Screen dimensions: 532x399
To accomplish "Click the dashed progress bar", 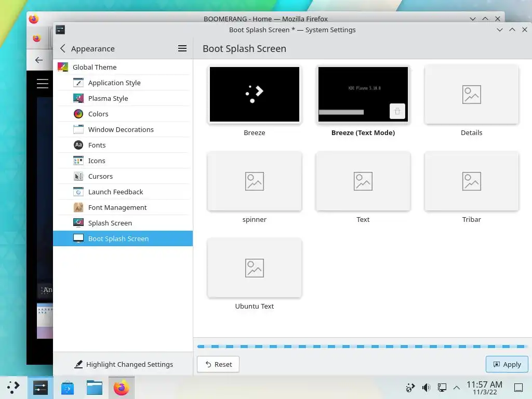I will pyautogui.click(x=362, y=347).
